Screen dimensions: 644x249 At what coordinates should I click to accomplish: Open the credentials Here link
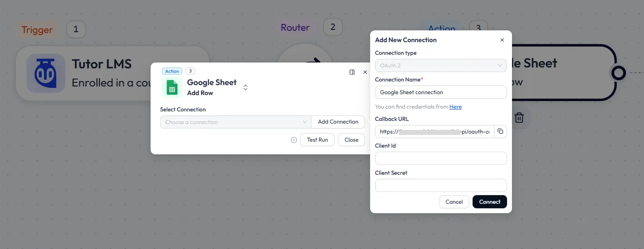[x=455, y=107]
